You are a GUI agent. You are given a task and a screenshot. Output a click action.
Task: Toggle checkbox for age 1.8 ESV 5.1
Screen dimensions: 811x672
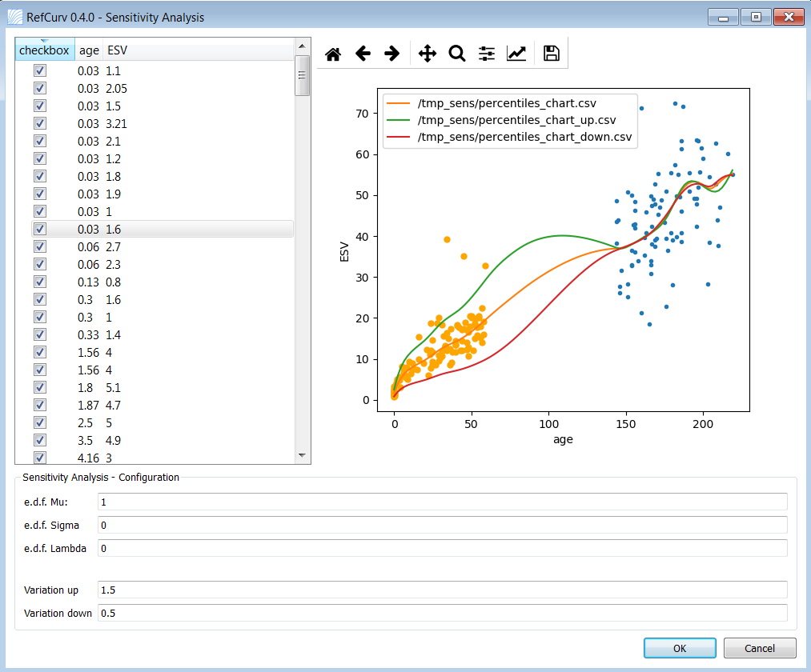pyautogui.click(x=40, y=386)
